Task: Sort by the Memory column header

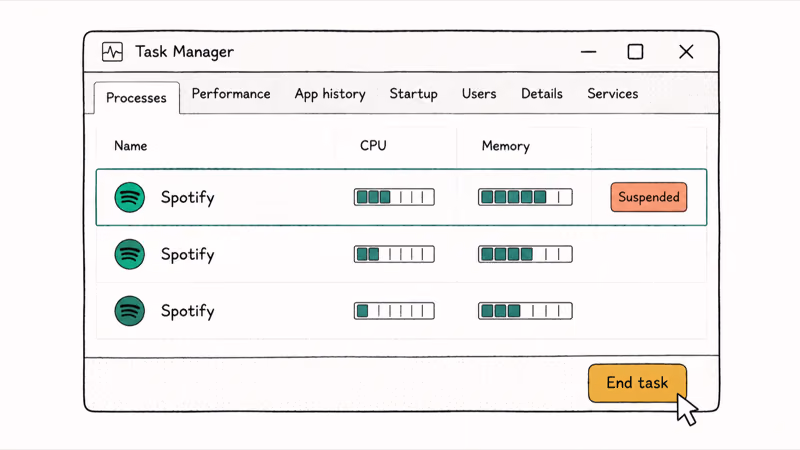Action: click(x=506, y=146)
